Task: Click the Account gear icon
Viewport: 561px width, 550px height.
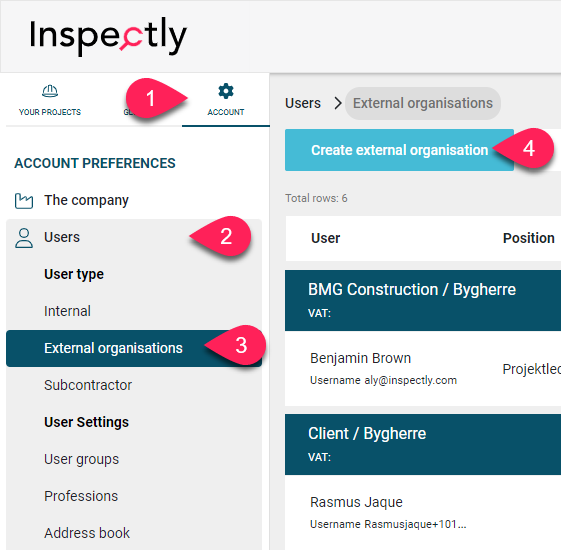Action: pyautogui.click(x=226, y=91)
